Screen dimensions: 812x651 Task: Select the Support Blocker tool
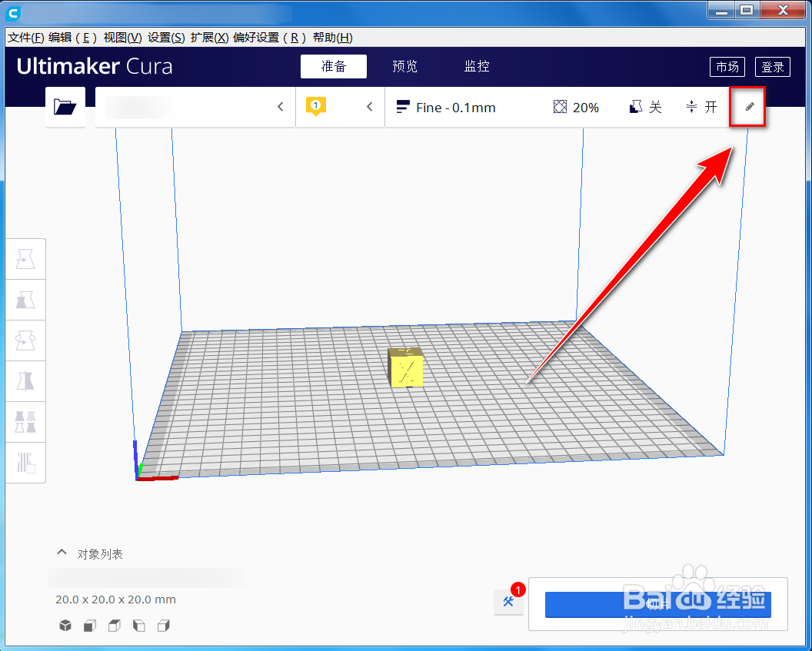click(x=25, y=463)
